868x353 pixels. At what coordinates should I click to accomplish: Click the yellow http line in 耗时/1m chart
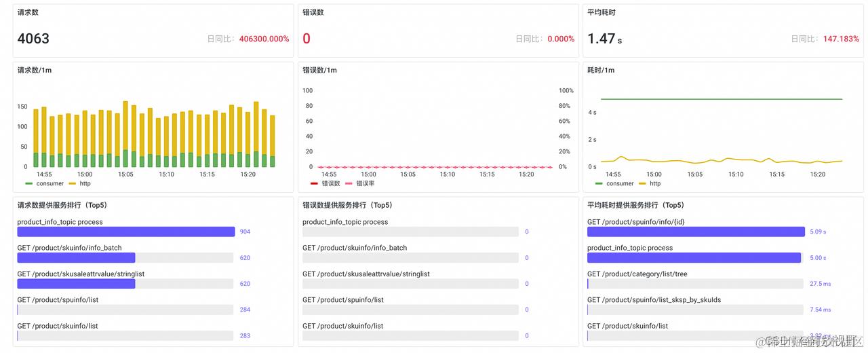click(722, 160)
